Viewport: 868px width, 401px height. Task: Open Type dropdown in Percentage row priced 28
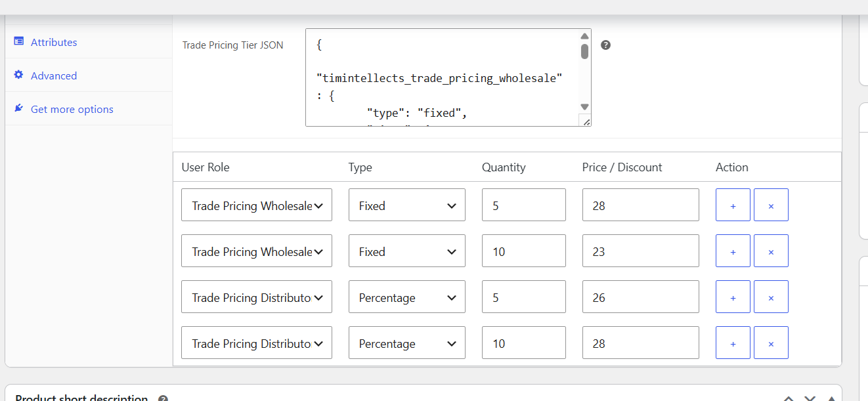point(407,343)
